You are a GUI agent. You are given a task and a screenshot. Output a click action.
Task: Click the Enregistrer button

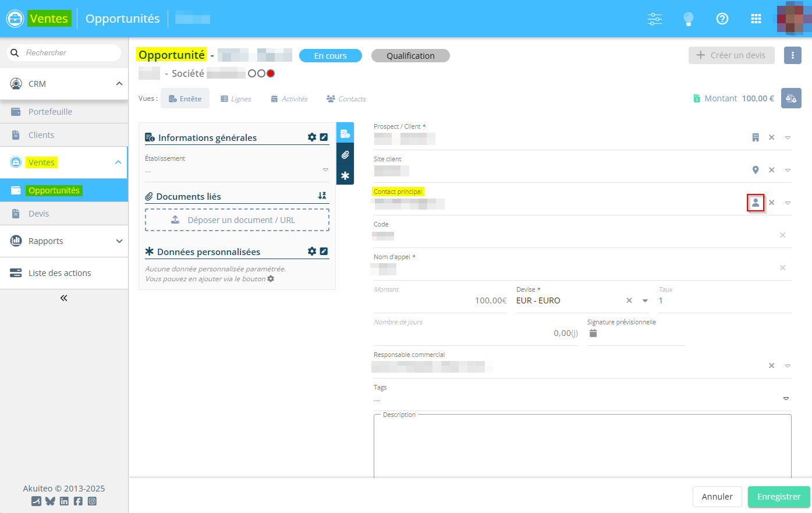778,497
